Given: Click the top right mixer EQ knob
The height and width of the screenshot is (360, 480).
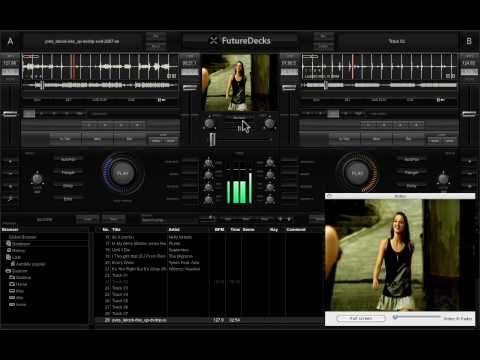Looking at the screenshot, I should 270,163.
